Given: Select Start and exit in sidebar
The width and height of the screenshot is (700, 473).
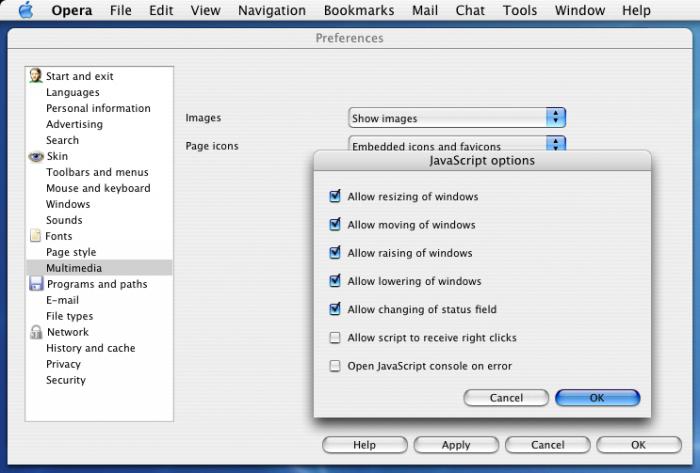Looking at the screenshot, I should pos(79,76).
